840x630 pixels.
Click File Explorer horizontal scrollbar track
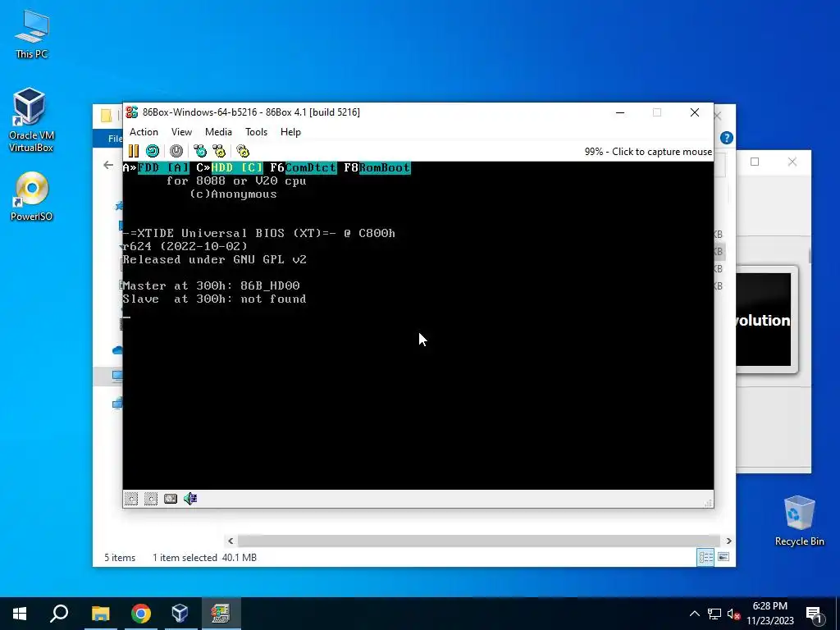coord(478,541)
